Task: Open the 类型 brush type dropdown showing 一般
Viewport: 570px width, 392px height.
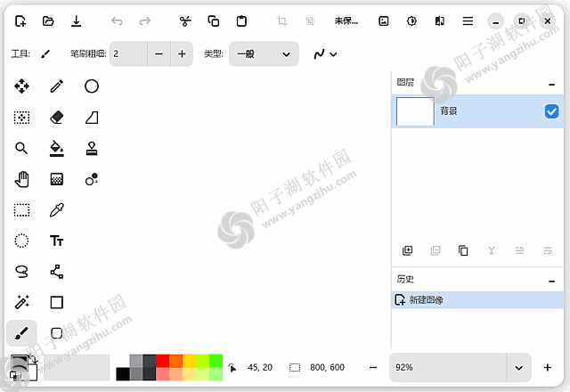Action: 264,54
